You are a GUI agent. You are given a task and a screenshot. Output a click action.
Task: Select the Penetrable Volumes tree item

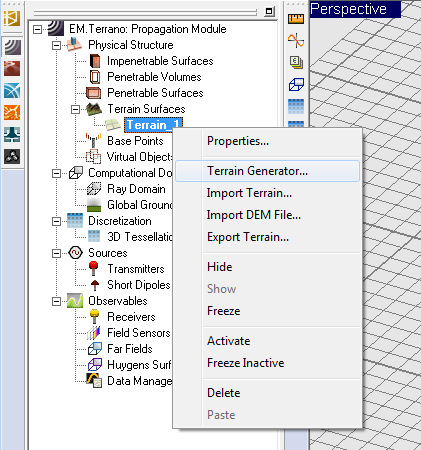(x=154, y=77)
